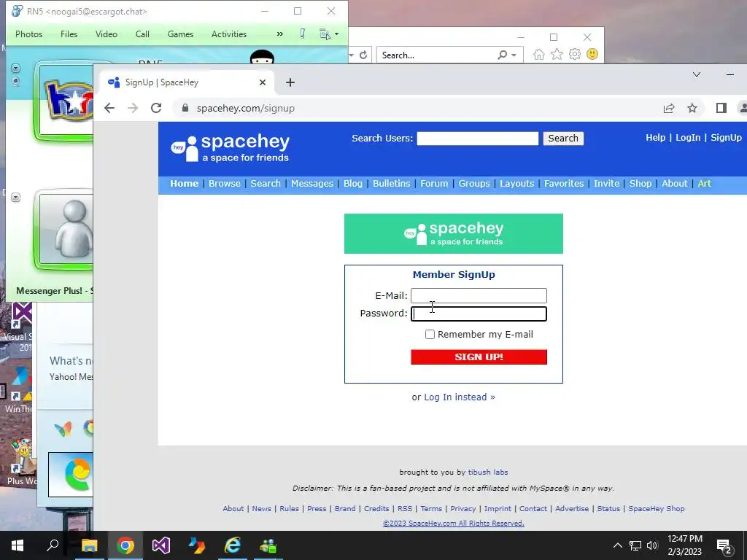Open Internet Explorer settings gear
747x560 pixels.
[x=575, y=54]
